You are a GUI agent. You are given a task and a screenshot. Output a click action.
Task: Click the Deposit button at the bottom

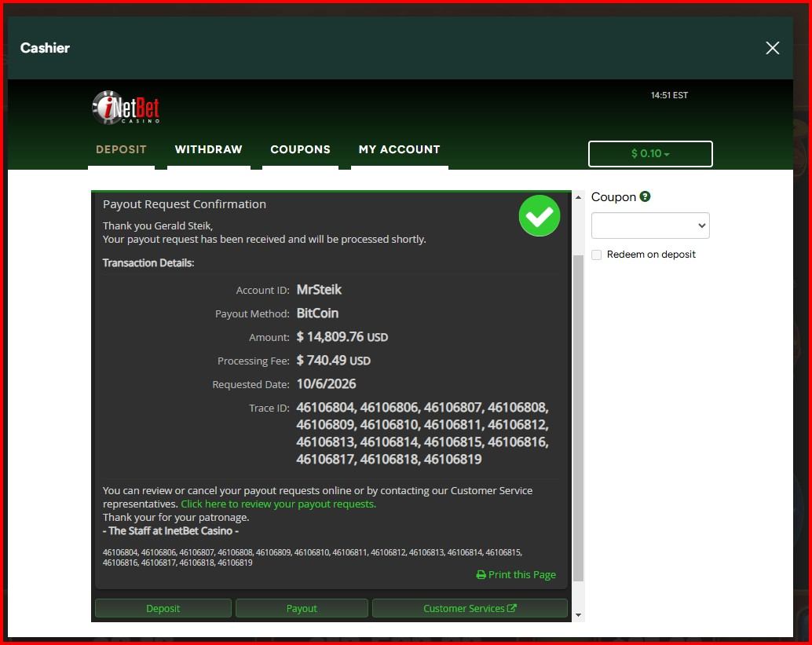[163, 608]
